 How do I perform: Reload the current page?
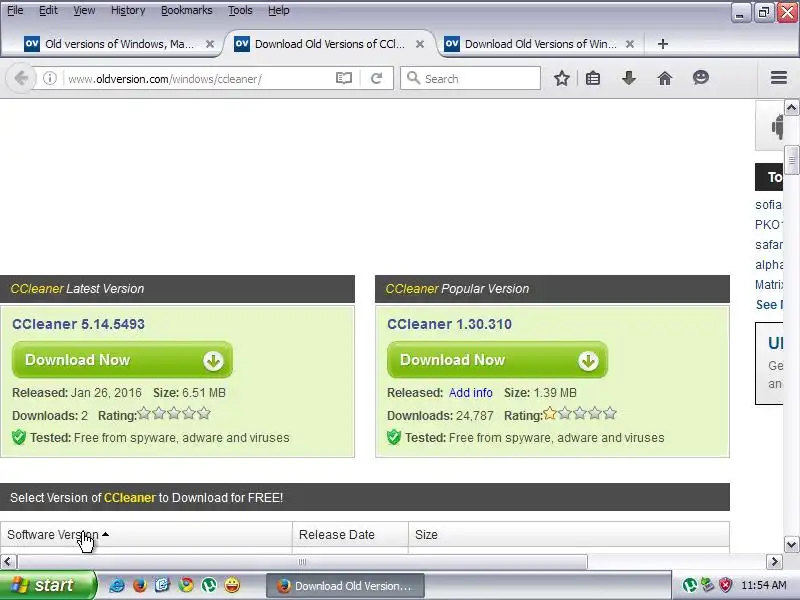377,78
